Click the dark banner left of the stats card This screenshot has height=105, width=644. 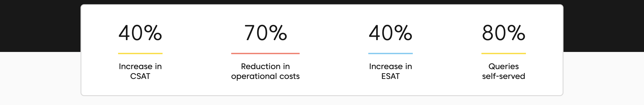pyautogui.click(x=40, y=25)
